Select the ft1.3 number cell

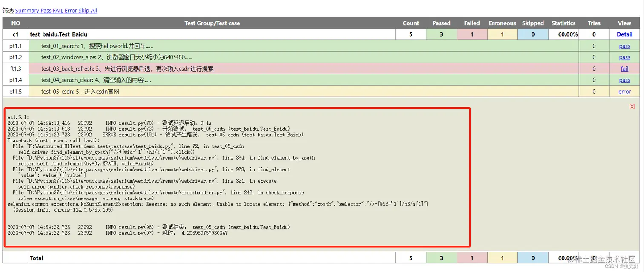(16, 69)
